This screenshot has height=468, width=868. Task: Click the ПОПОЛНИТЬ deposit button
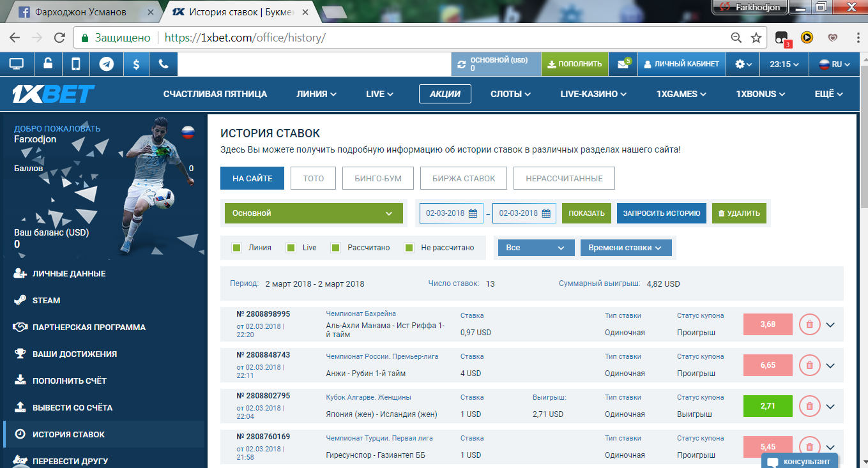[x=574, y=64]
